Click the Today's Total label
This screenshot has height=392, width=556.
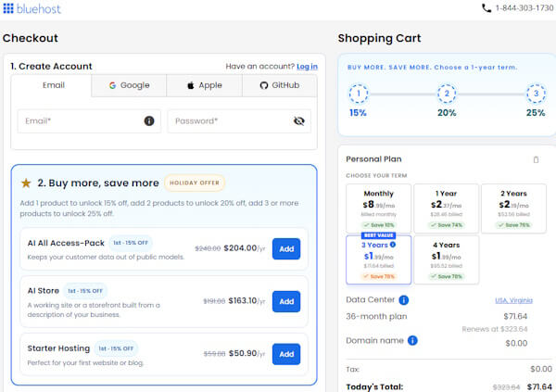(374, 387)
